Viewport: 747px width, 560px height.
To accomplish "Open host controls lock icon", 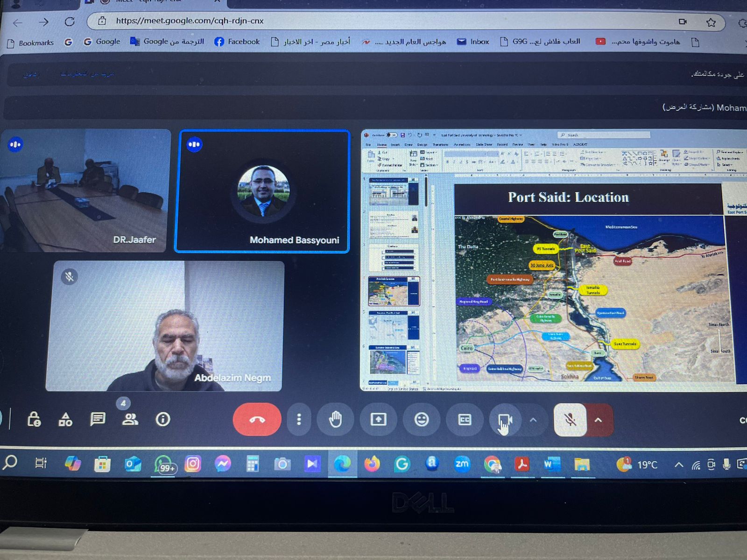I will [34, 419].
